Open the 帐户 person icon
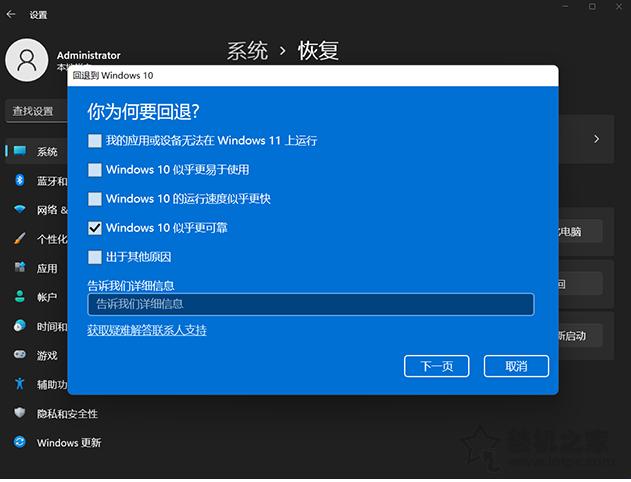 (x=20, y=297)
